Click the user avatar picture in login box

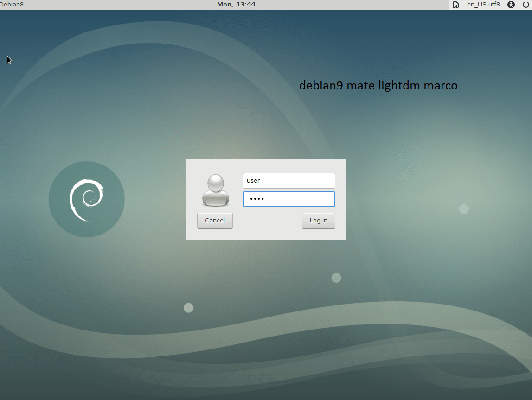216,190
